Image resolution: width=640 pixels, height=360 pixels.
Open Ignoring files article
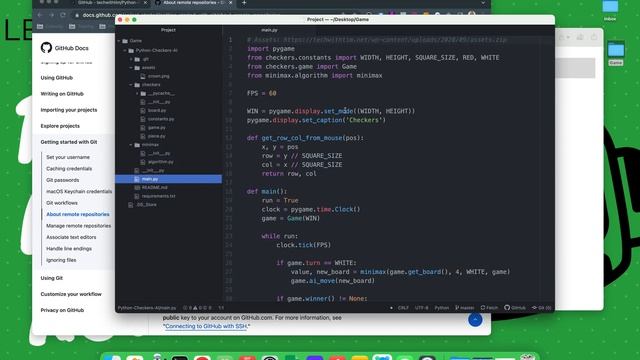[x=61, y=260]
